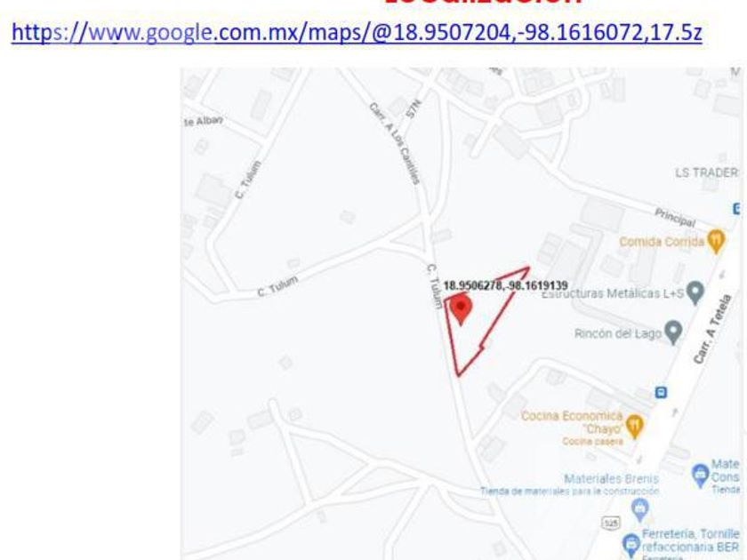Viewport: 747px width, 560px height.
Task: Click the LS TRADER place label
Action: pos(706,172)
